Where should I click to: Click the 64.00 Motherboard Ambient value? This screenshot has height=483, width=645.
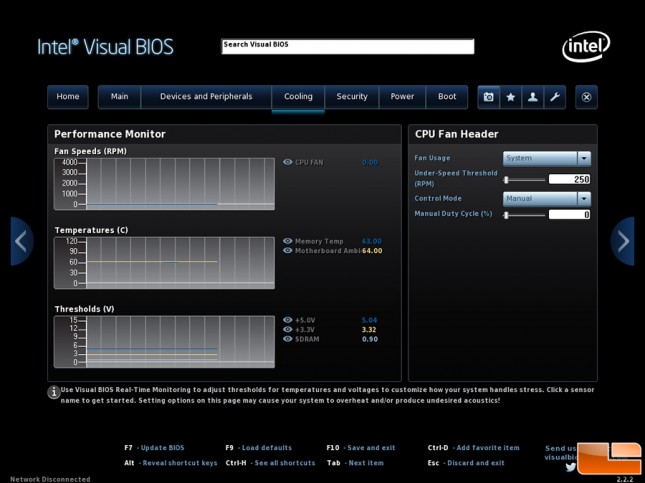[x=372, y=251]
